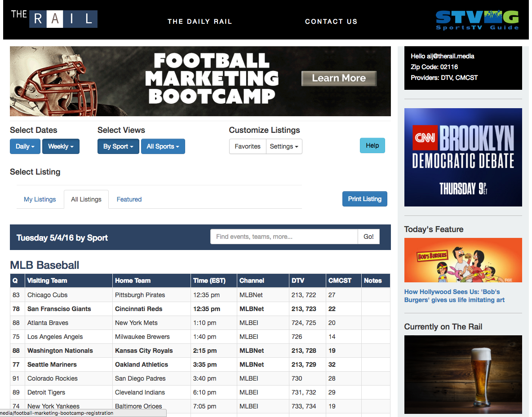This screenshot has width=532, height=417.
Task: Open the Football Marketing Bootcamp banner image
Action: tap(200, 81)
